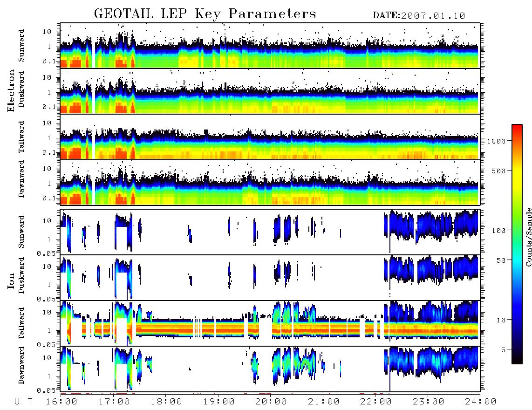Click the 23:00 time axis label
Viewport: 532px width, 410px height.
[x=428, y=402]
